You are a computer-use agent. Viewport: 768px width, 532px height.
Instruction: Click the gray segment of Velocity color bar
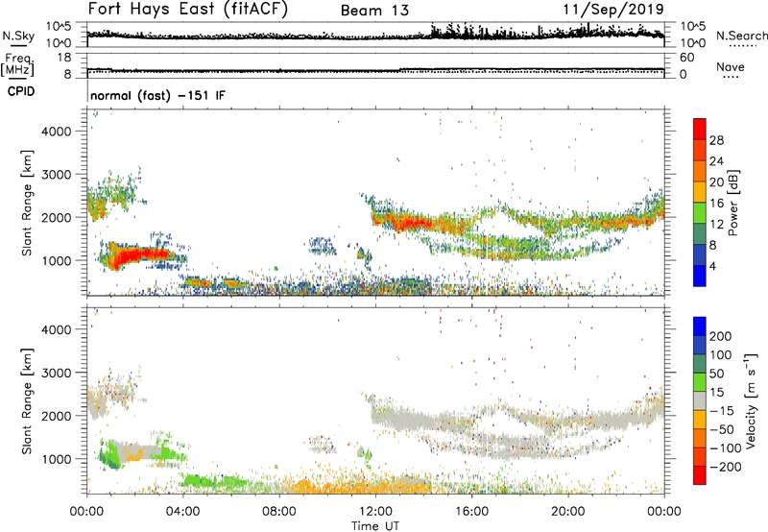[x=700, y=400]
